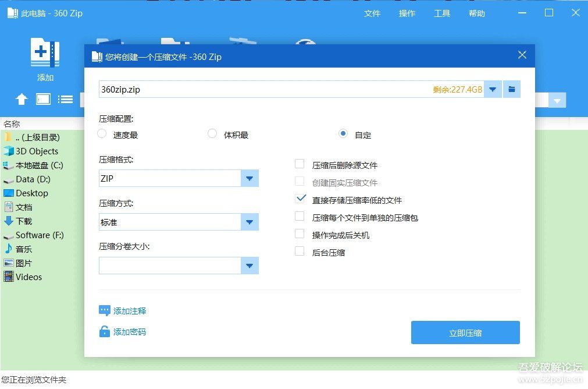Click the parent directory folder icon
The height and width of the screenshot is (389, 588).
[8, 137]
